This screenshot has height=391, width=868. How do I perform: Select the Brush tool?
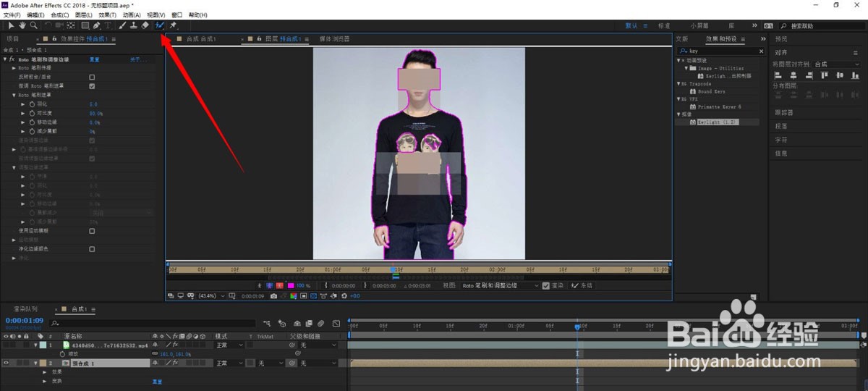[122, 25]
